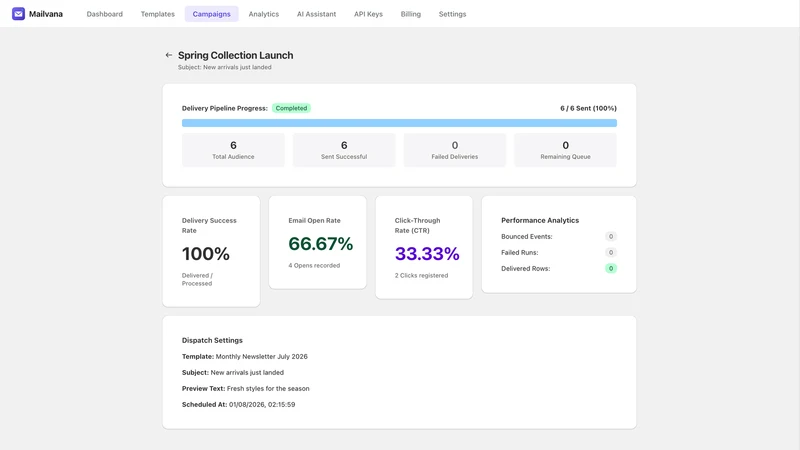Click the Failed Runs count badge
Image resolution: width=800 pixels, height=450 pixels.
point(611,253)
